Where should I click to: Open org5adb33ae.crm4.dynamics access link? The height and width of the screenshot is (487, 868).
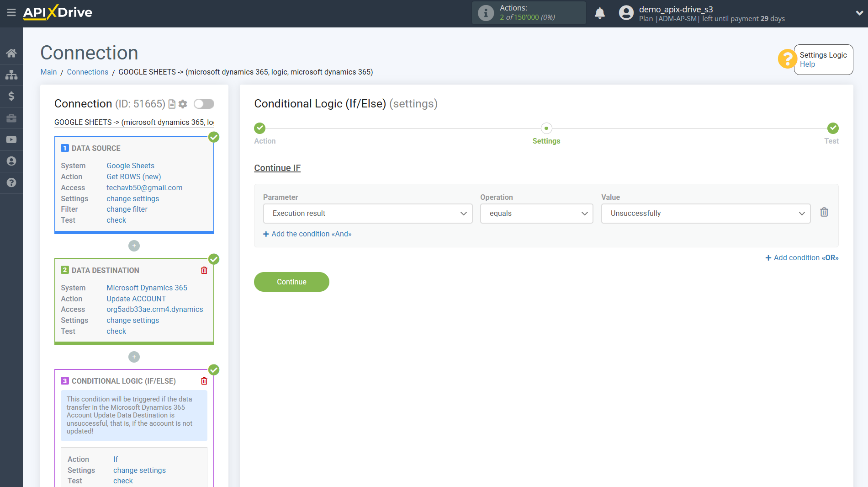tap(155, 309)
